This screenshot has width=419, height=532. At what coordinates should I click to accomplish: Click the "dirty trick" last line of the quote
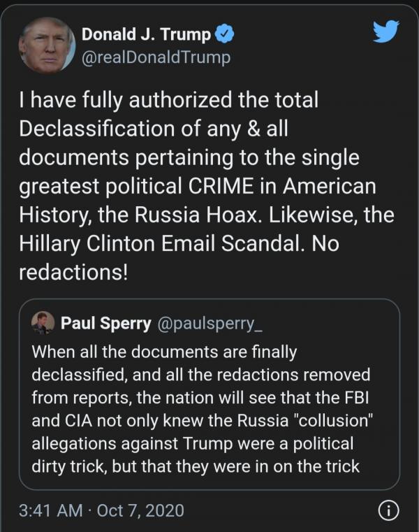coord(196,465)
